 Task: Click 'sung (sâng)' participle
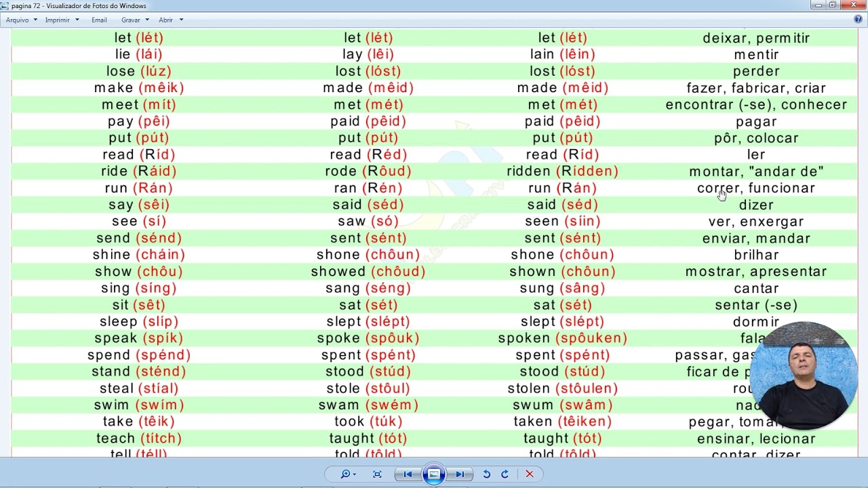pyautogui.click(x=563, y=289)
